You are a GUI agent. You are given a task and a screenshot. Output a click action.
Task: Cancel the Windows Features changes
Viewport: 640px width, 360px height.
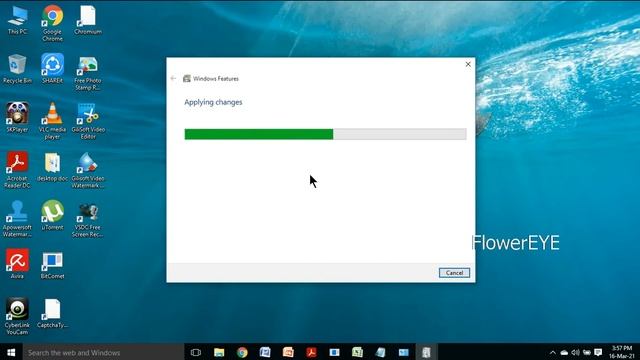tap(454, 273)
